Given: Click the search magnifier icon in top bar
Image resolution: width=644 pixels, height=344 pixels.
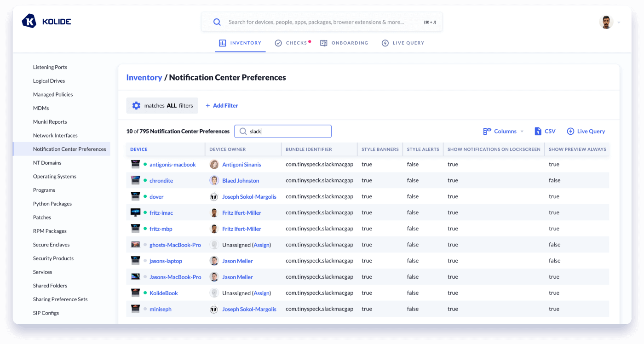Looking at the screenshot, I should point(217,22).
